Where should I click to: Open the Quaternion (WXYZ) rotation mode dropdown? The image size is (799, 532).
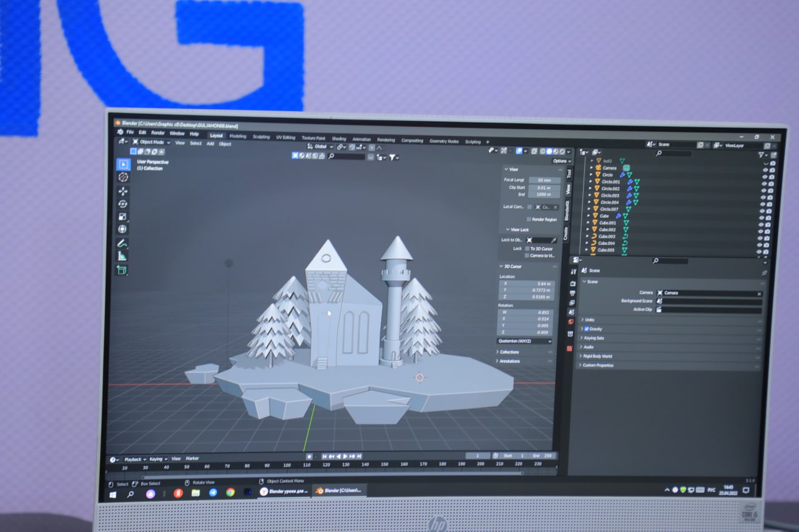[524, 341]
